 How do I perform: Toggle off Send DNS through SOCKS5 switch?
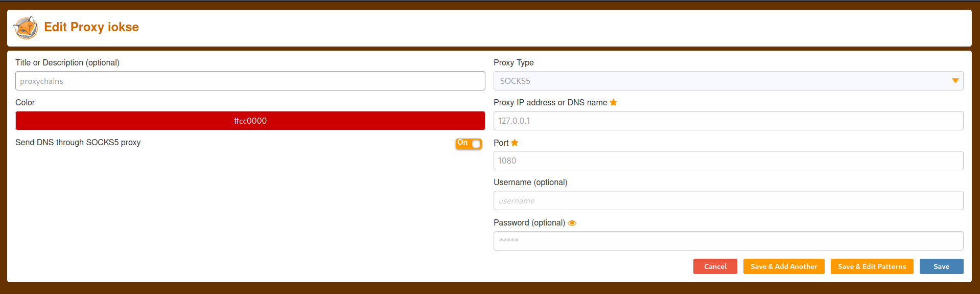pyautogui.click(x=469, y=143)
